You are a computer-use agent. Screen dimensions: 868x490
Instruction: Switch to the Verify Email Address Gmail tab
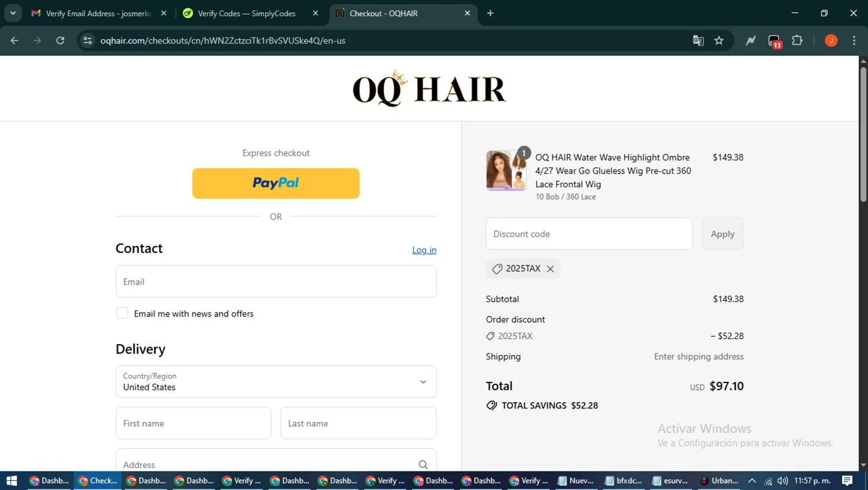coord(98,13)
